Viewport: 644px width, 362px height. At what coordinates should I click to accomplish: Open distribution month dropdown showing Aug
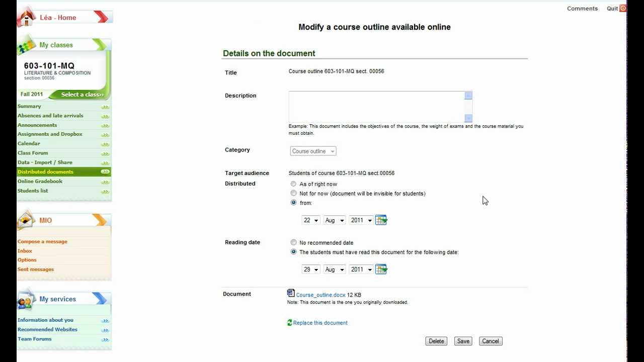pos(335,220)
